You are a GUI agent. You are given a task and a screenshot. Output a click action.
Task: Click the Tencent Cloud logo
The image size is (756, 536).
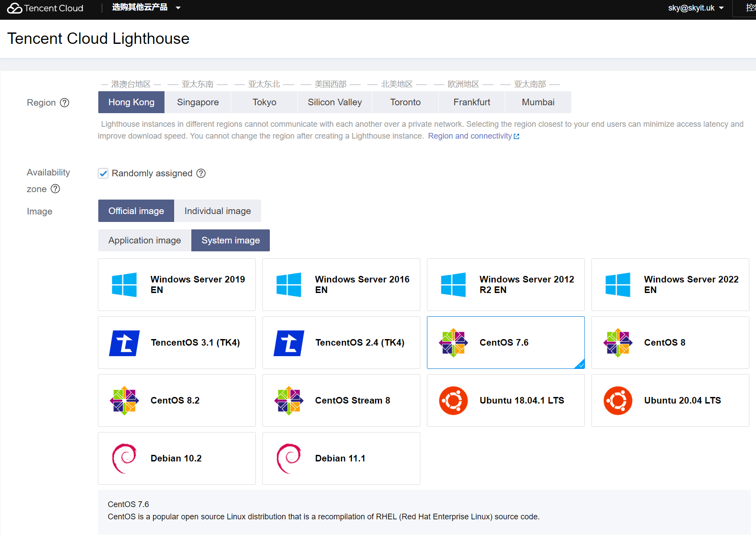click(45, 8)
